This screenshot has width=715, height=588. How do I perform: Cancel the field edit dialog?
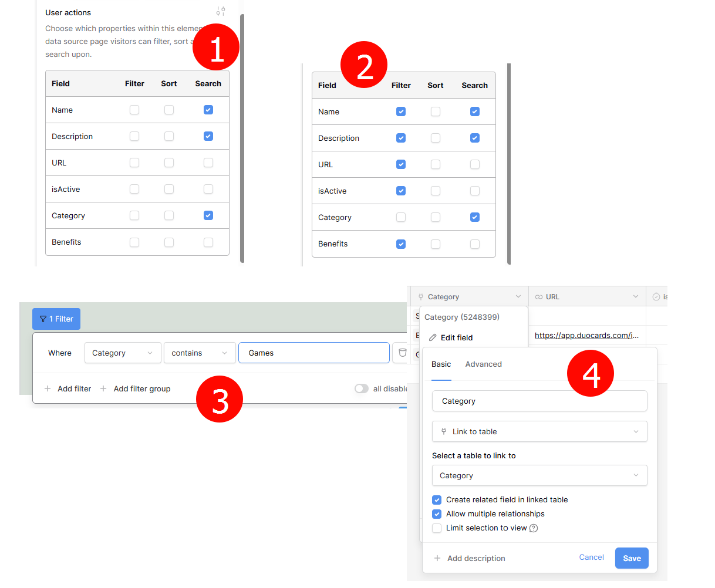[591, 557]
